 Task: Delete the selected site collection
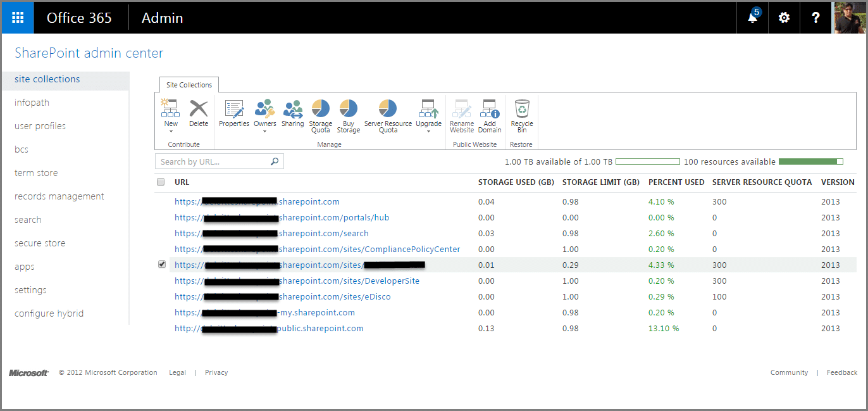[199, 113]
